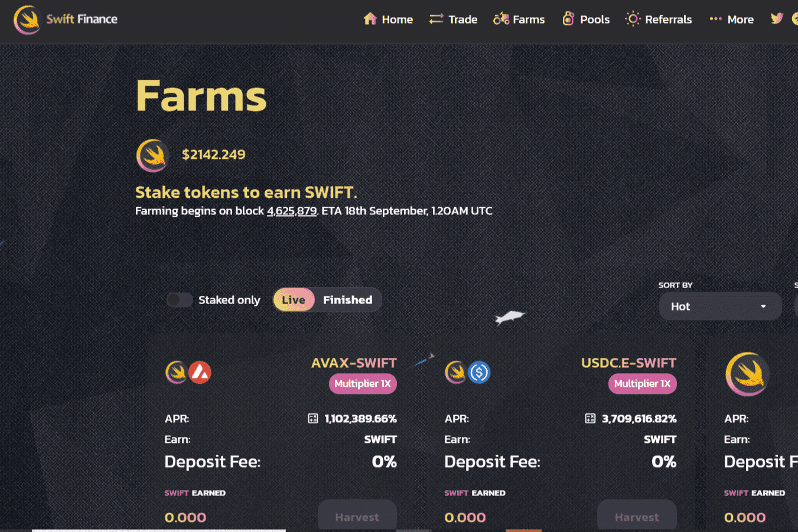Click the Multiplier 1X badge on AVAX-SWIFT
Viewport: 798px width, 532px height.
(x=362, y=383)
